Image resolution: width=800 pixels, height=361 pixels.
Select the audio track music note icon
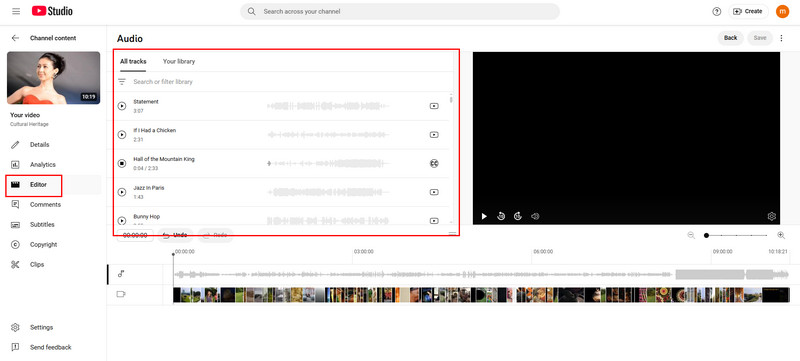click(x=121, y=274)
